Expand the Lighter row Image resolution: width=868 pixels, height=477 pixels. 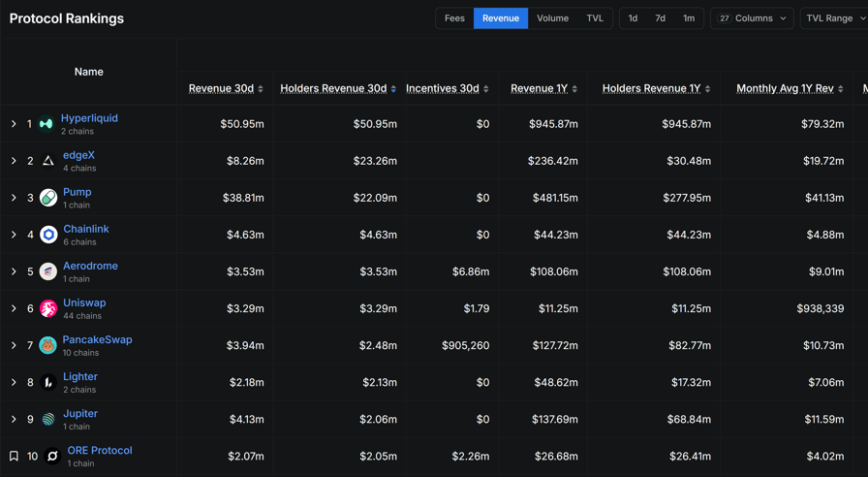tap(14, 382)
